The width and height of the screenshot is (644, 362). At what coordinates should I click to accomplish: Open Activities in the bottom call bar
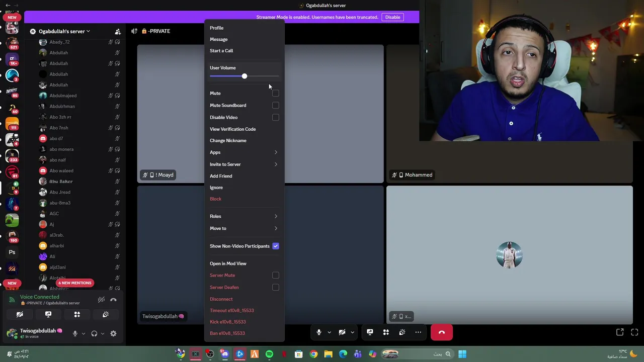click(x=386, y=332)
